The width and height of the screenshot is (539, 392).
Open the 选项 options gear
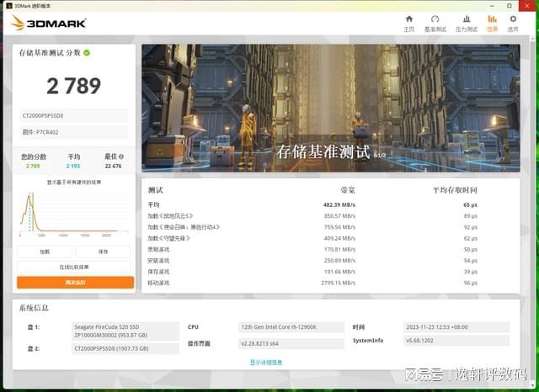pyautogui.click(x=513, y=24)
